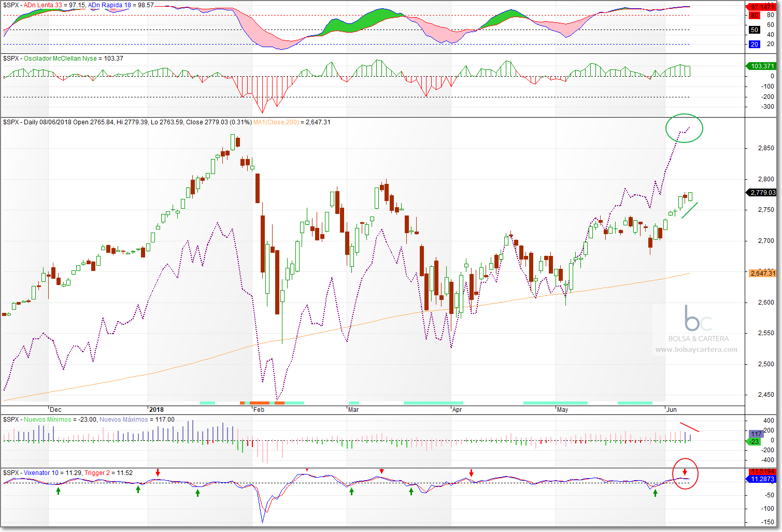782x532 pixels.
Task: Click the -150 Vixenator axis label
Action: point(768,522)
